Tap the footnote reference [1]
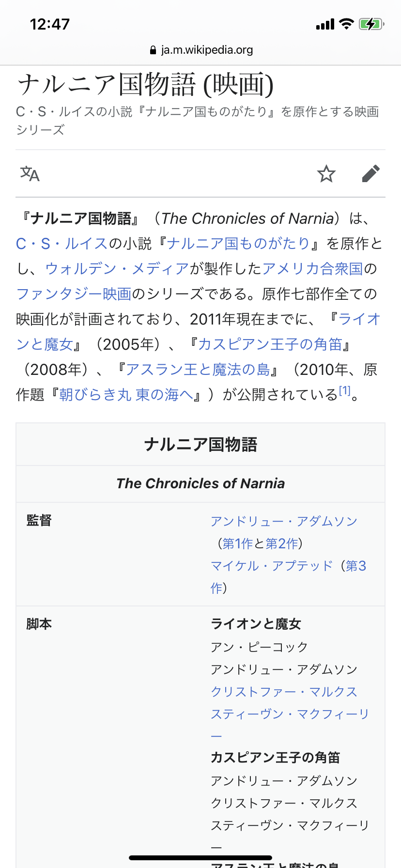 tap(344, 390)
